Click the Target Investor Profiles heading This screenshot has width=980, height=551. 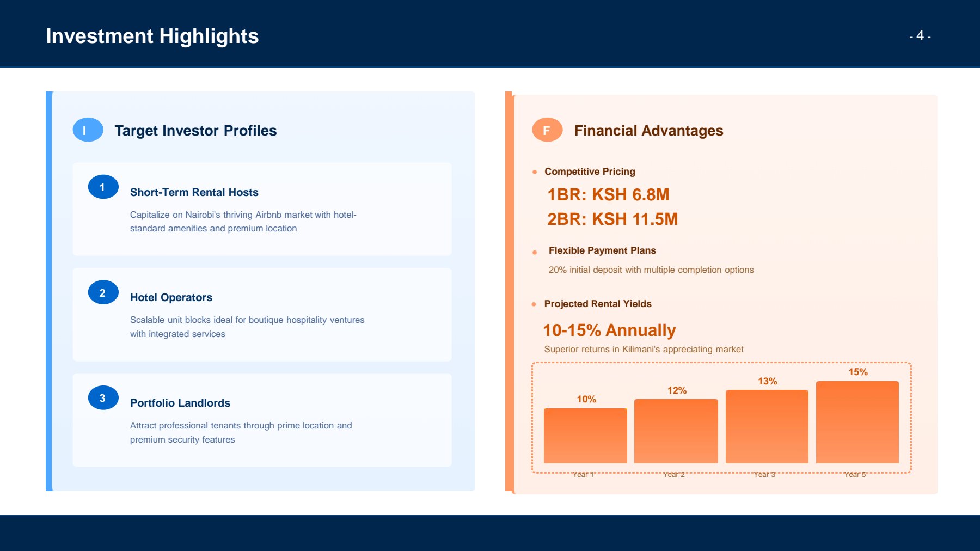click(x=195, y=131)
